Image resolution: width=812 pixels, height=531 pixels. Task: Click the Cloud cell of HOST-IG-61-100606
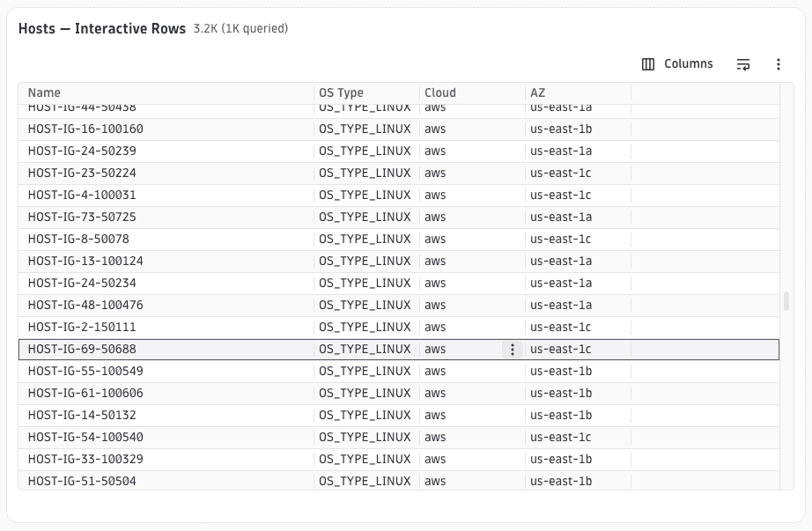472,394
